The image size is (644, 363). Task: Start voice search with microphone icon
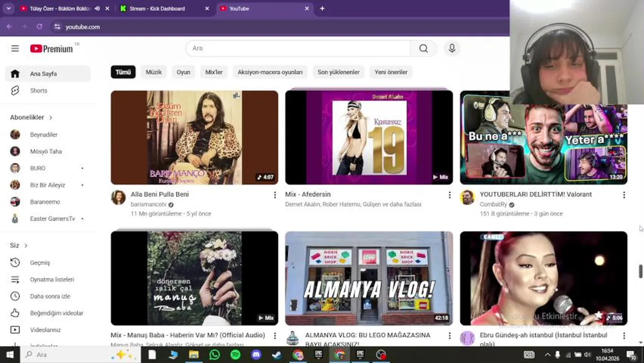click(x=452, y=48)
